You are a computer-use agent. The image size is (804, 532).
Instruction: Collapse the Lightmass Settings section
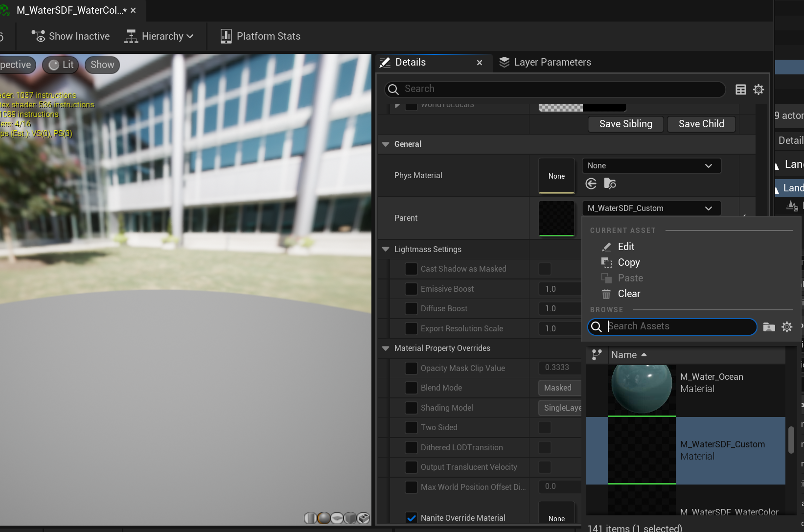[x=386, y=249]
